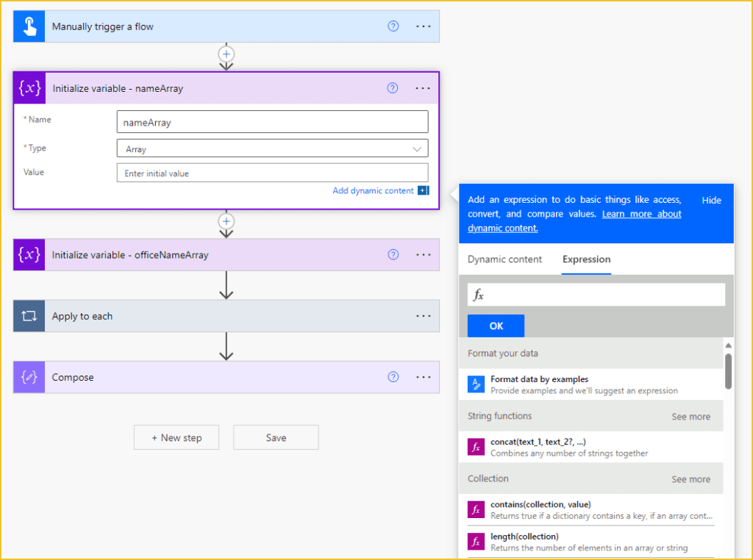Select the length(collection) function icon
753x560 pixels.
[477, 541]
